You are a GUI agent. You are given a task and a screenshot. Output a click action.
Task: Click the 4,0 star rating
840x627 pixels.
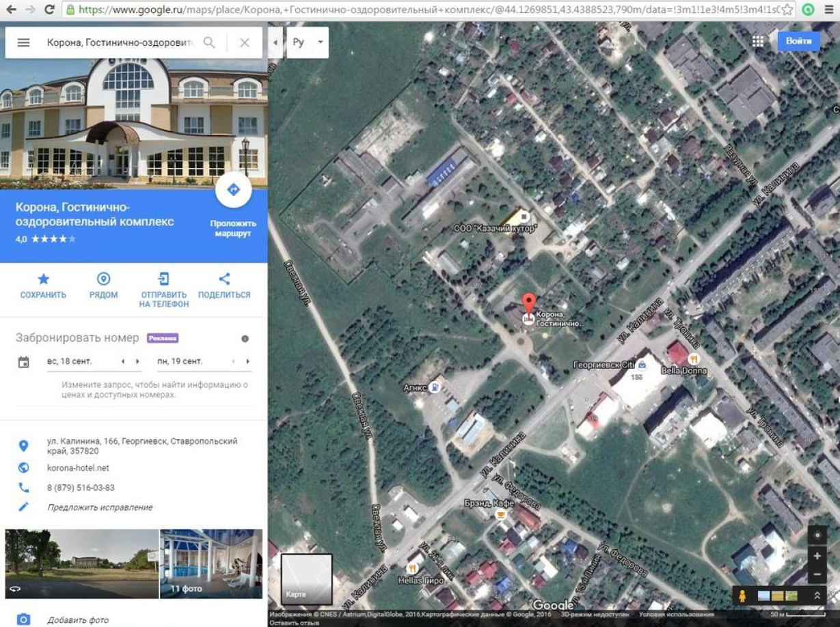pyautogui.click(x=46, y=239)
